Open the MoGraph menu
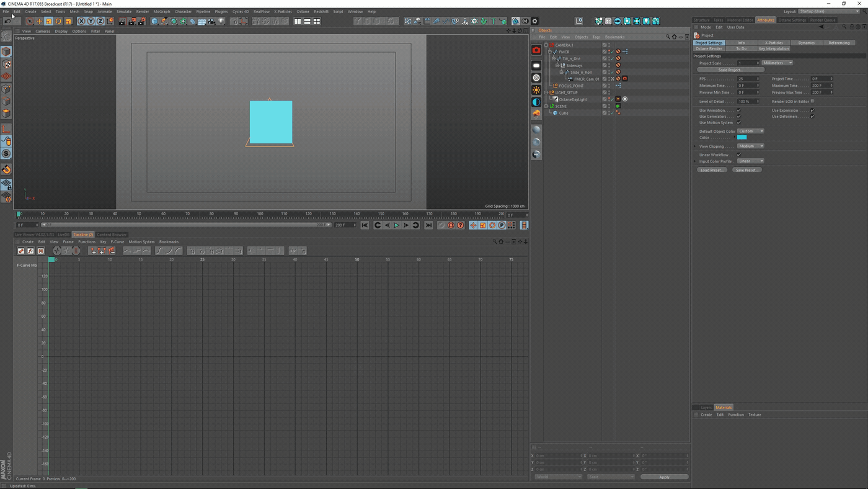 (161, 11)
